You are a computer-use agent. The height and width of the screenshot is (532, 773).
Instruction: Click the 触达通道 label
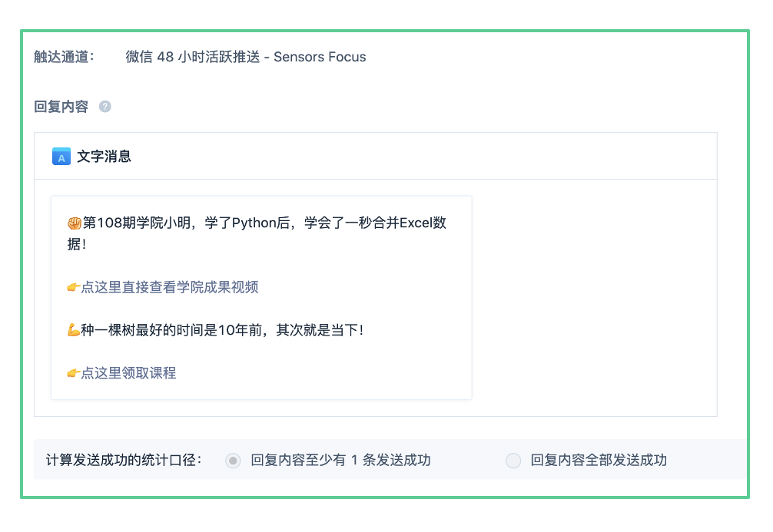coord(64,57)
